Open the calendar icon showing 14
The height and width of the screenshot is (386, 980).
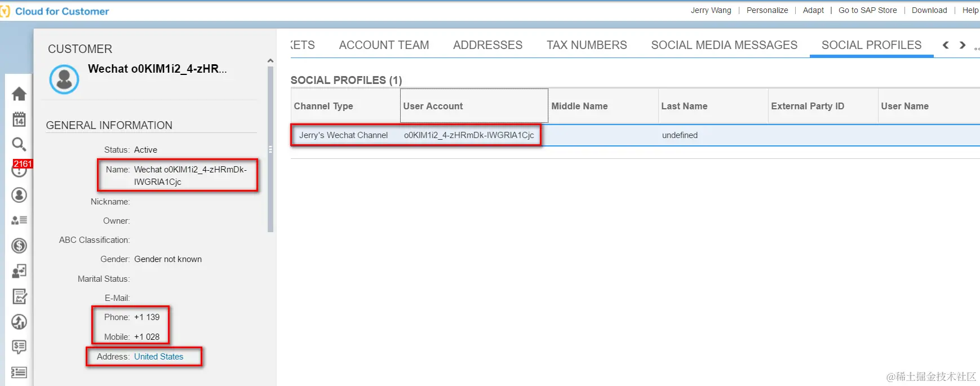coord(19,119)
